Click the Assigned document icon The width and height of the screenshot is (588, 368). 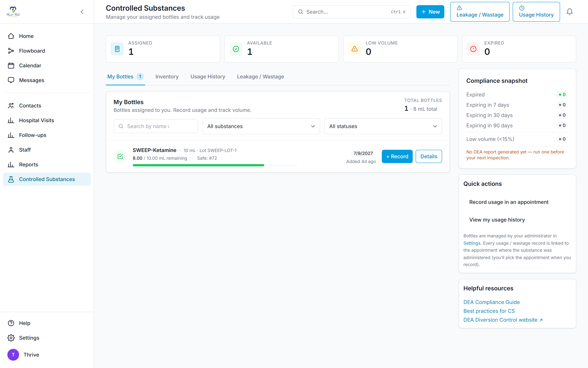point(117,49)
